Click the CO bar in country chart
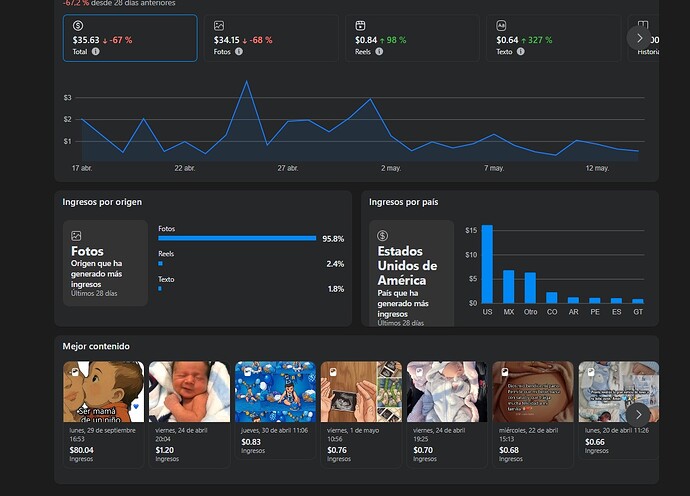The image size is (690, 496). [x=552, y=298]
